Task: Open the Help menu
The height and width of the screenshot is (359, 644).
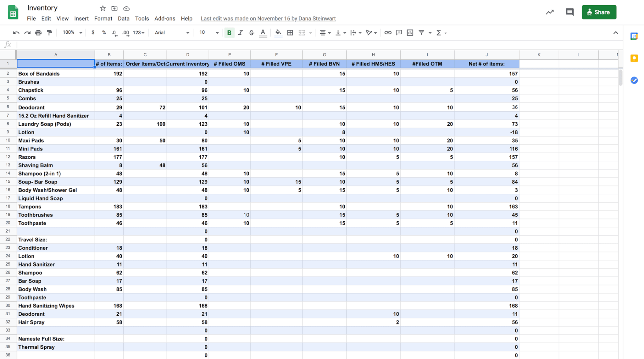Action: [x=186, y=19]
